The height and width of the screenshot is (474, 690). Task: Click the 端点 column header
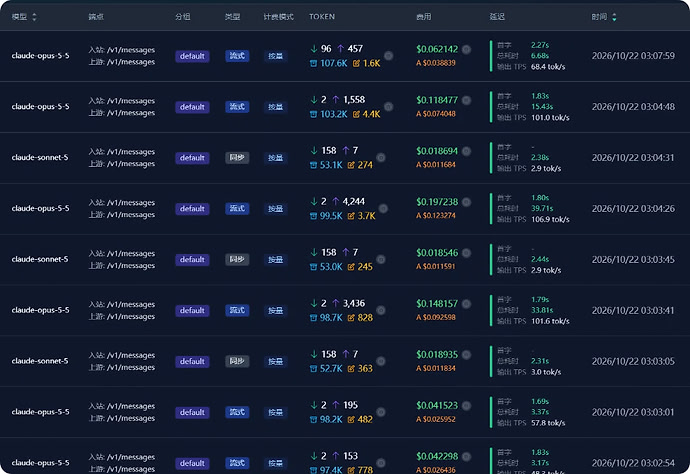[x=96, y=17]
